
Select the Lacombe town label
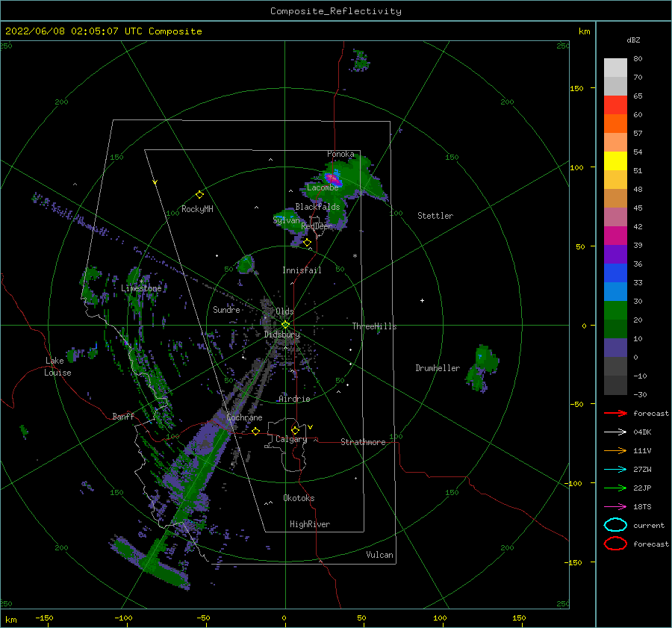(323, 187)
